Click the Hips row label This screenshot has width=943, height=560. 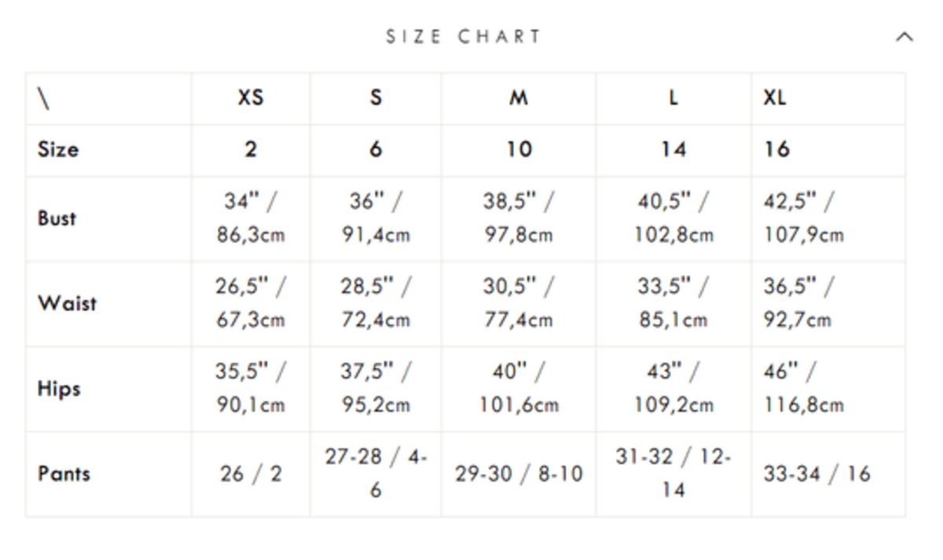coord(59,388)
